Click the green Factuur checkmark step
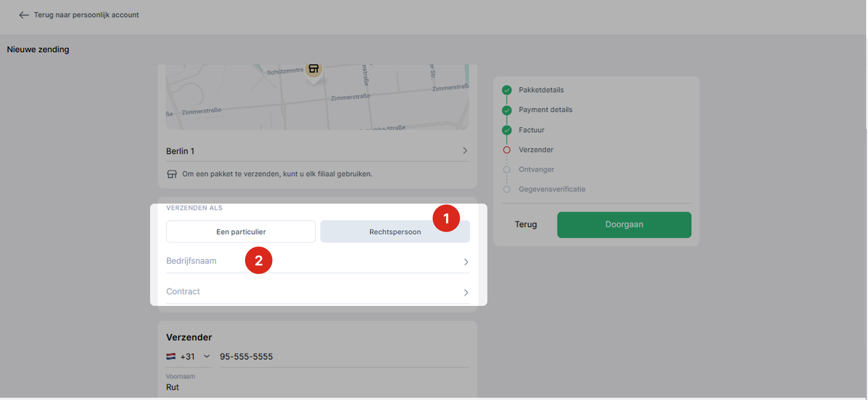The image size is (868, 400). click(507, 130)
